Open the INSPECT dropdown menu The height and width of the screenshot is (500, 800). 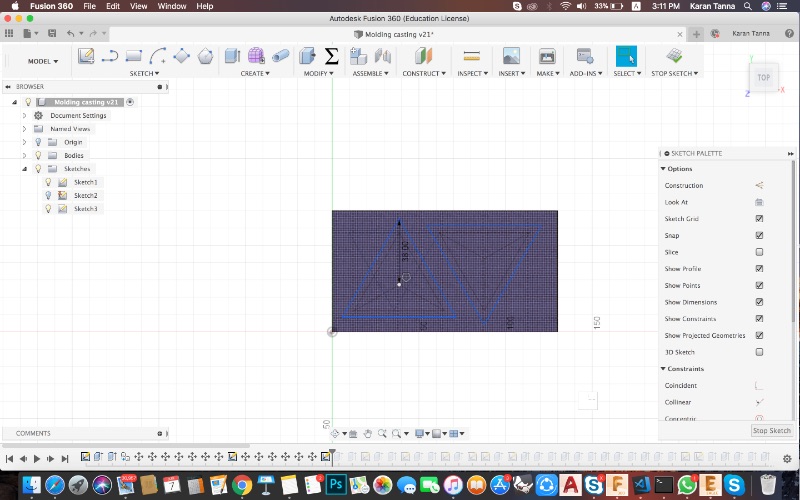(x=472, y=73)
